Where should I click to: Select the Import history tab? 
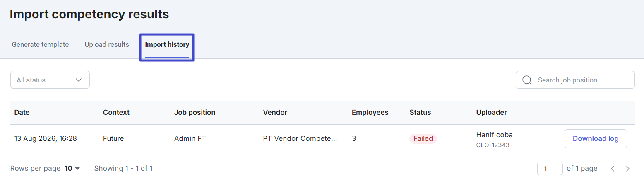167,44
